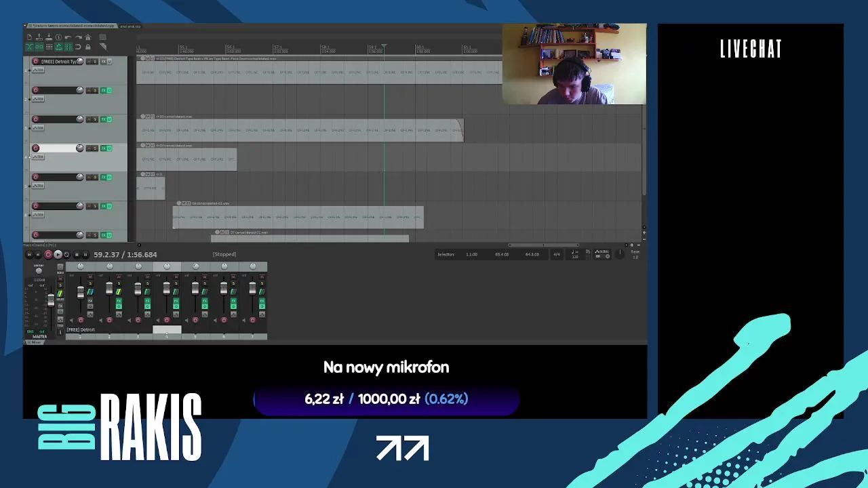This screenshot has height=488, width=868.
Task: Adjust the MASTER volume fader in mixer
Action: [51, 301]
